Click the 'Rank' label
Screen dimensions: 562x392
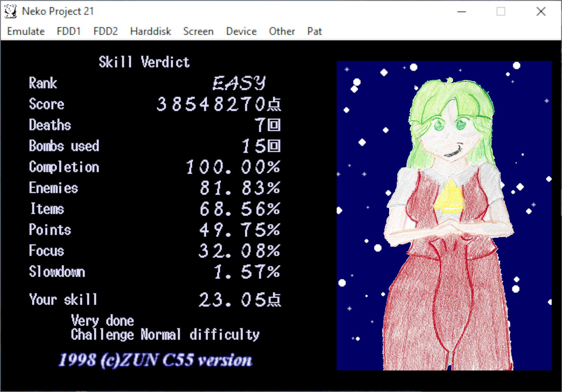point(43,83)
